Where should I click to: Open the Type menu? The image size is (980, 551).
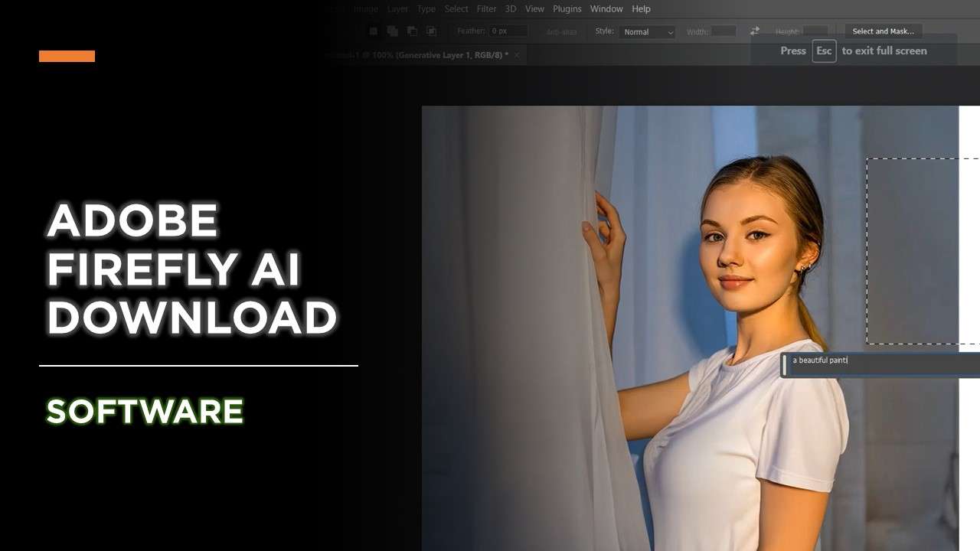coord(426,9)
